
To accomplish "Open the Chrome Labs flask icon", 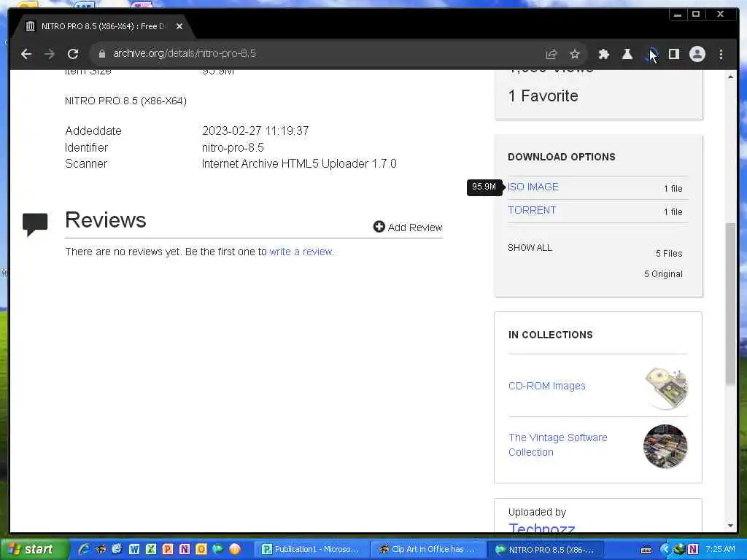I will click(x=627, y=54).
